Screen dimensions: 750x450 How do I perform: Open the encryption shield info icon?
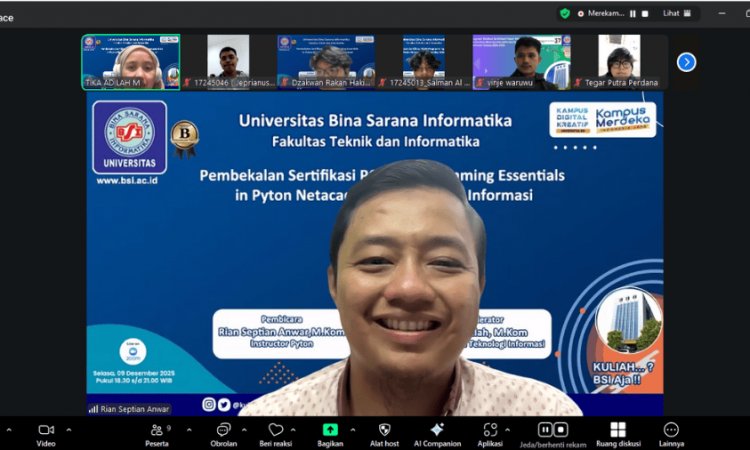click(564, 13)
